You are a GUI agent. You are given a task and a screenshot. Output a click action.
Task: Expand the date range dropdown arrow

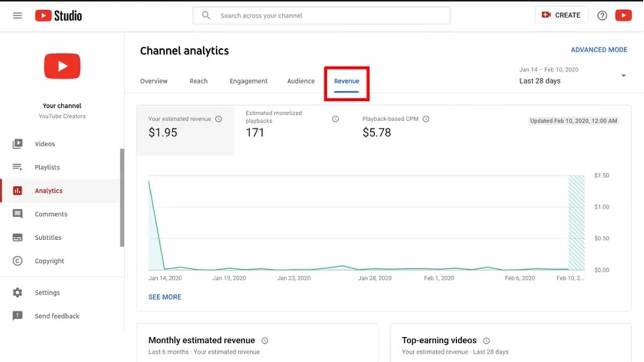tap(624, 76)
